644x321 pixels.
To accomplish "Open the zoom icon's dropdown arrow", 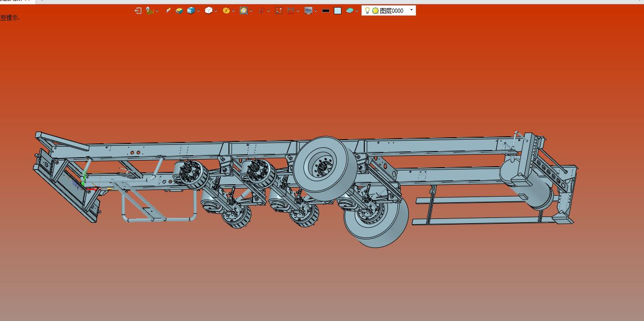I will pos(251,11).
